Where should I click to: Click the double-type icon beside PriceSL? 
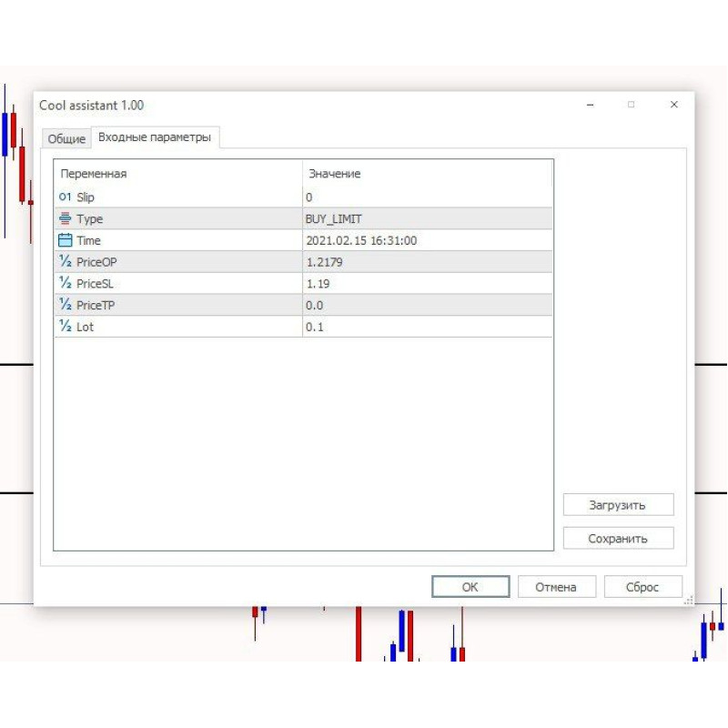click(65, 283)
